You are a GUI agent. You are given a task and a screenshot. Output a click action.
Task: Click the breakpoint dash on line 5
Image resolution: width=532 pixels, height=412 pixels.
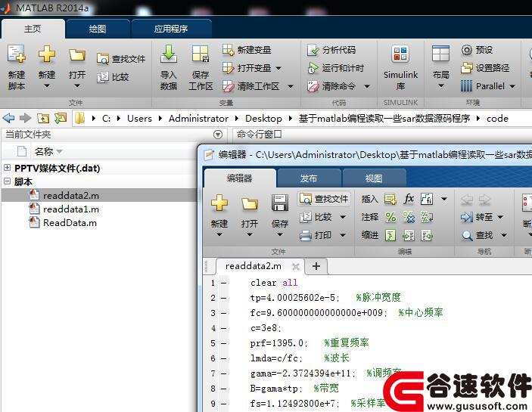tap(223, 343)
